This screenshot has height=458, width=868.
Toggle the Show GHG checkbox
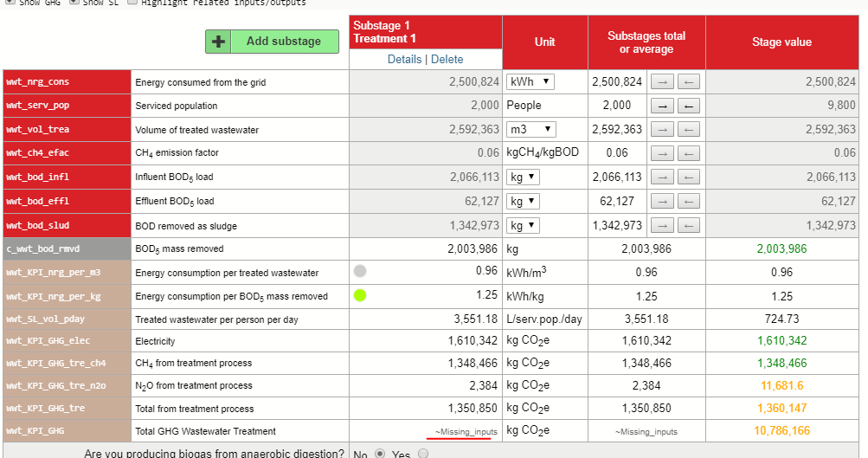click(10, 2)
